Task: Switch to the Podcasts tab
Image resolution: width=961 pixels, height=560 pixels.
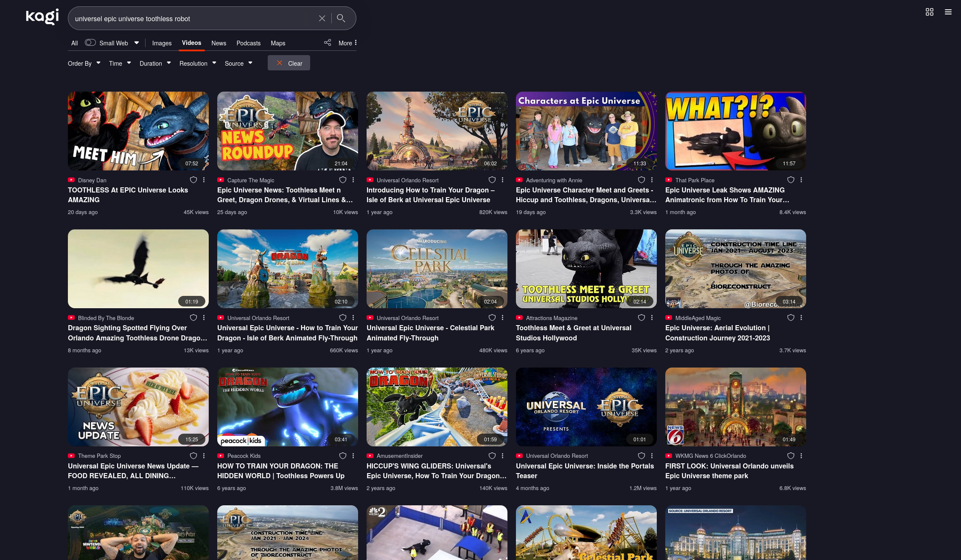Action: pyautogui.click(x=248, y=43)
